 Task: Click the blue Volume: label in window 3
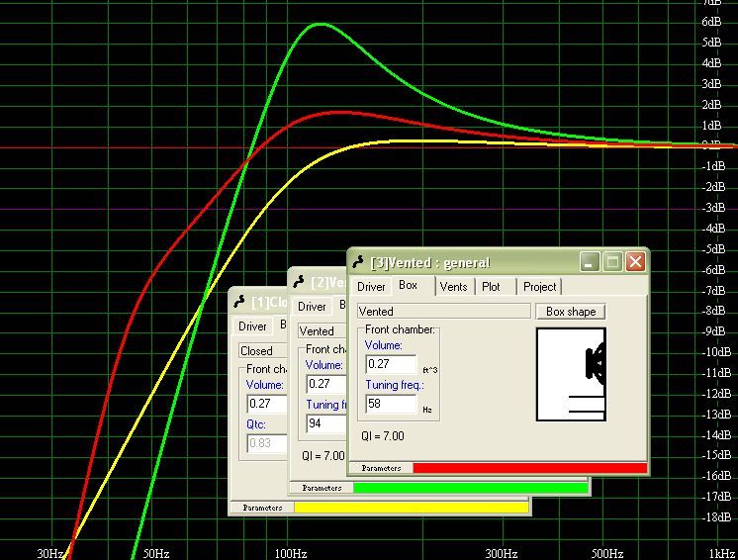click(384, 345)
